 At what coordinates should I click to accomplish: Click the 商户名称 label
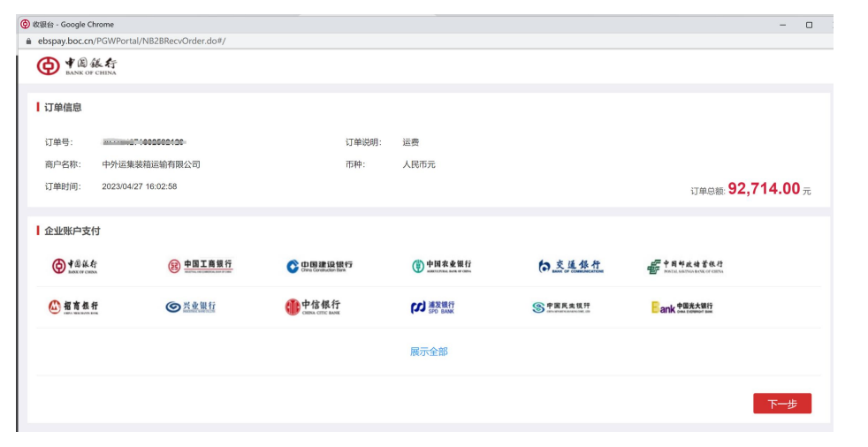click(x=63, y=164)
